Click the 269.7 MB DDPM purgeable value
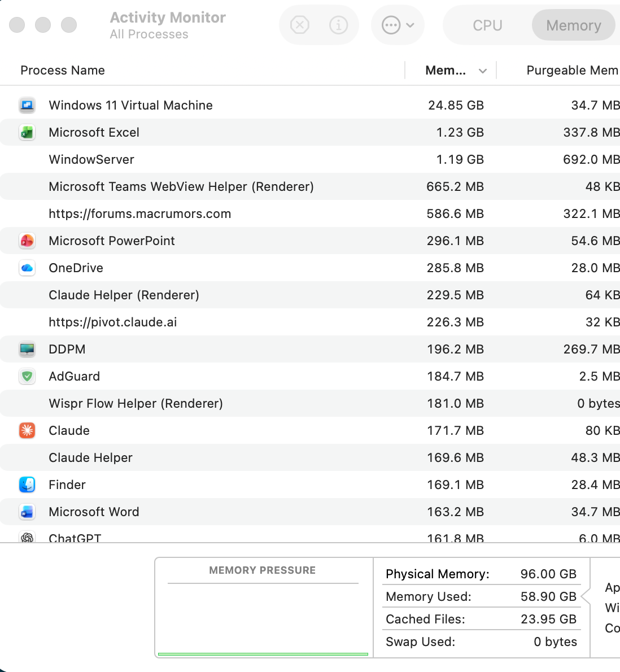Image resolution: width=620 pixels, height=672 pixels. click(591, 350)
